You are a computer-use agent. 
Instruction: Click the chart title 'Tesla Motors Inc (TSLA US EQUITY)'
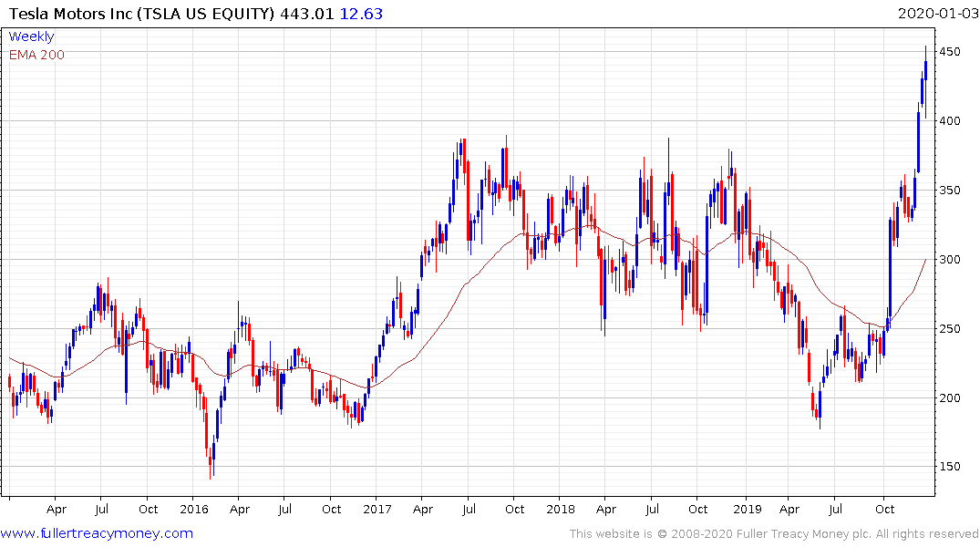coord(142,14)
